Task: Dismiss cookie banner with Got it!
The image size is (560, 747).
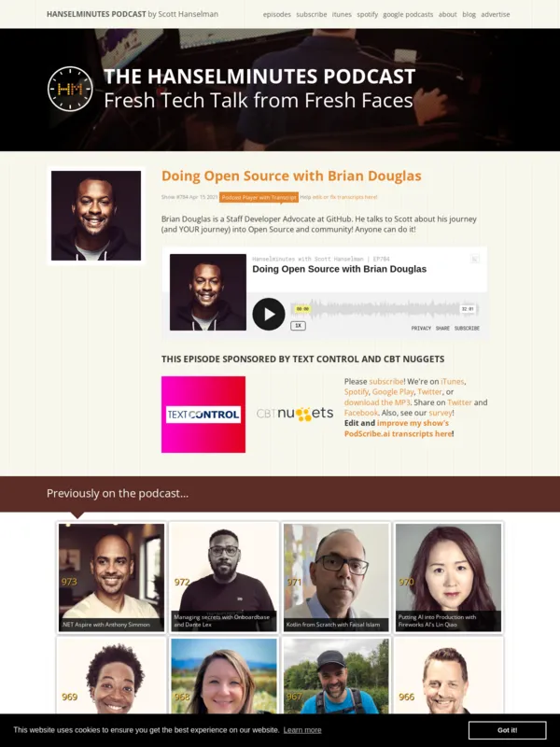Action: point(507,730)
